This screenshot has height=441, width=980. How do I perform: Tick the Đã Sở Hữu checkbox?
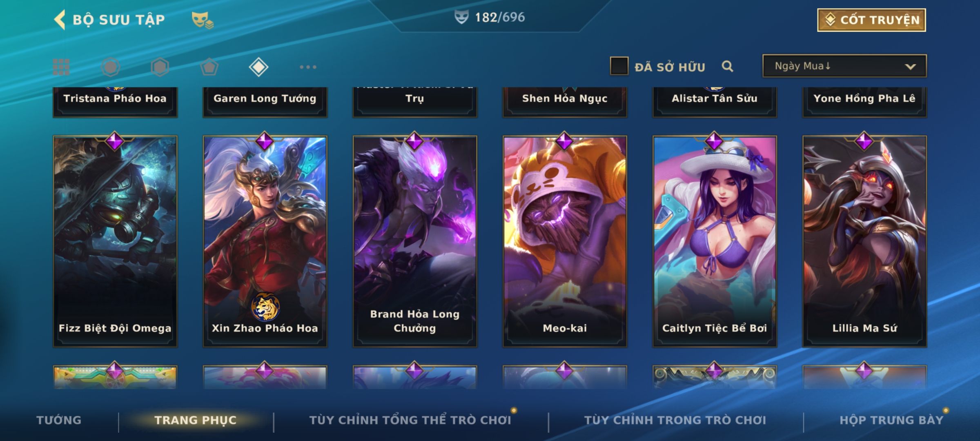click(x=619, y=66)
